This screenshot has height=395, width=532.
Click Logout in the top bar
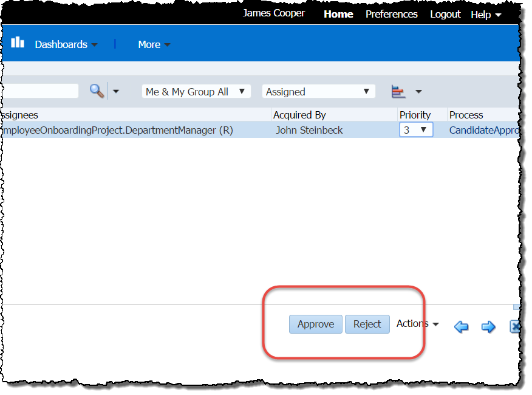point(445,14)
